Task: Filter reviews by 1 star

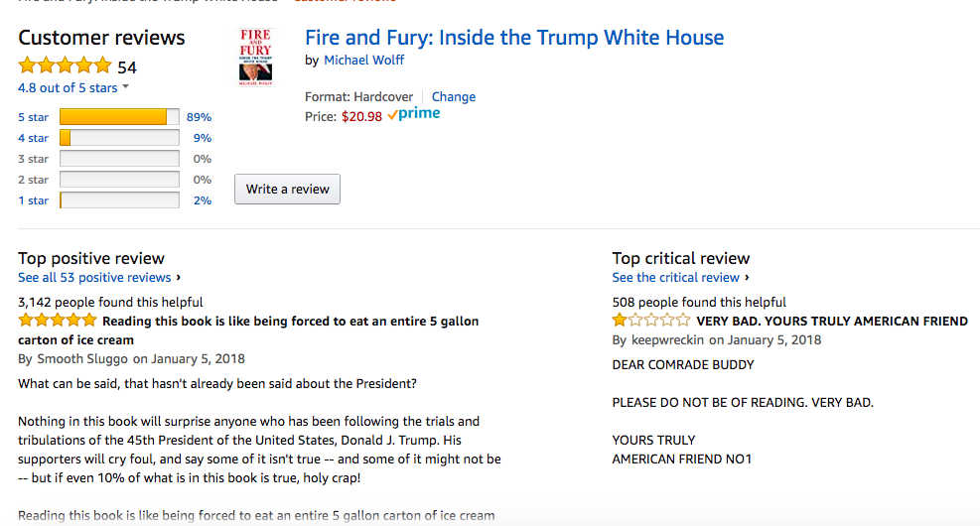Action: [x=33, y=200]
